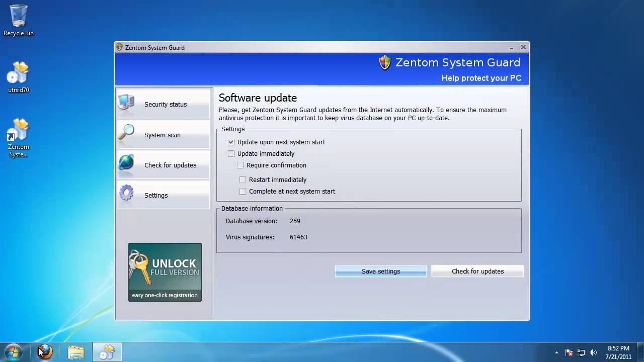Show hidden system tray icons
The image size is (644, 362).
pos(556,352)
